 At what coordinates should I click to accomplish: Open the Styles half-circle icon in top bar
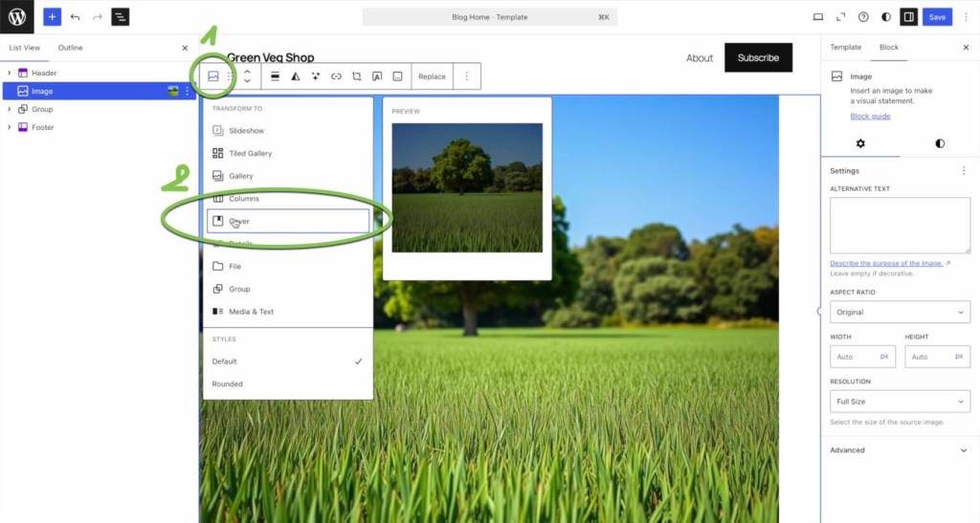tap(885, 17)
